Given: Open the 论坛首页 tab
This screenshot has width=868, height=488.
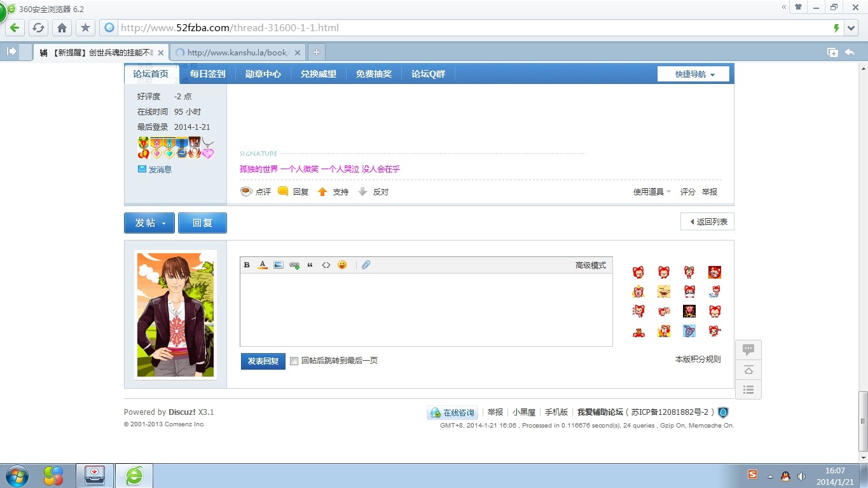Looking at the screenshot, I should pyautogui.click(x=151, y=74).
